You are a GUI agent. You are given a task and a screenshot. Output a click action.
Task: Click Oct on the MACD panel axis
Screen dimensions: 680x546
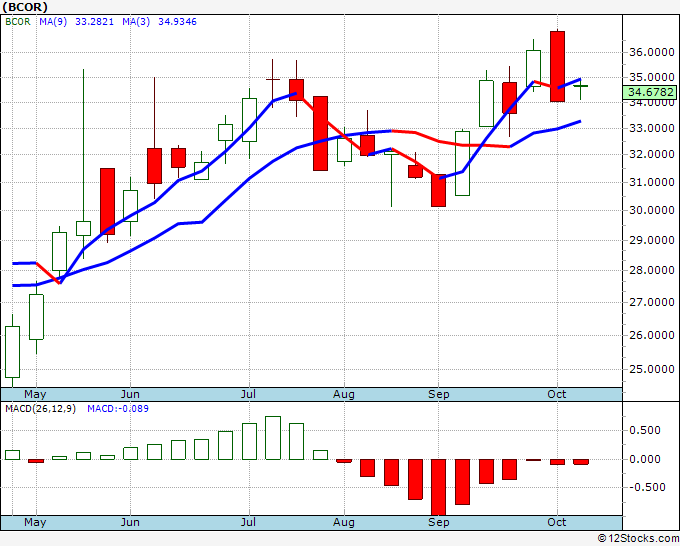(556, 522)
